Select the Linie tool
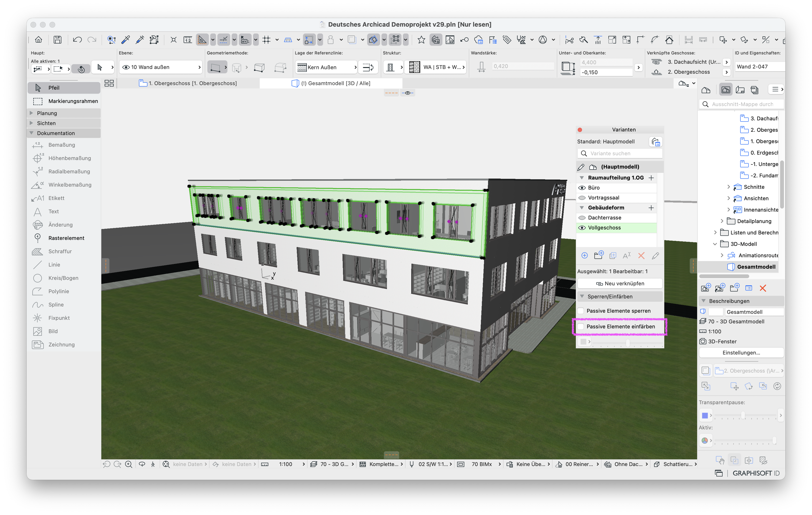 pos(64,265)
